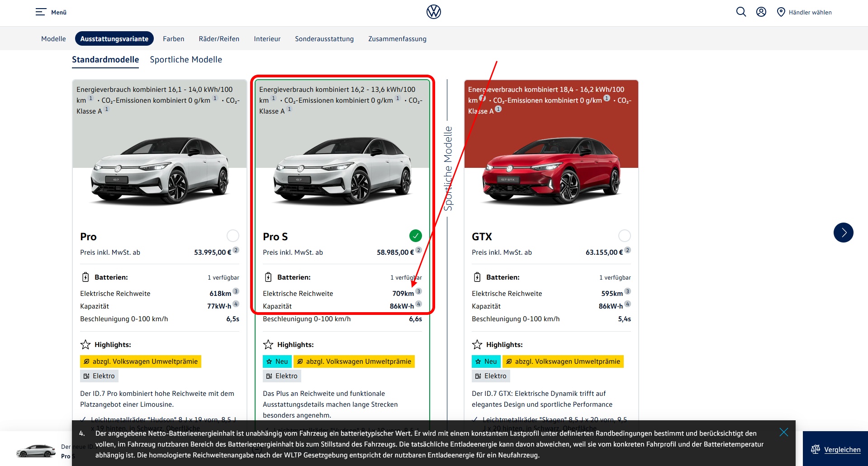Click the Pro S Elektro tag
Viewport: 868px width, 466px height.
(282, 376)
